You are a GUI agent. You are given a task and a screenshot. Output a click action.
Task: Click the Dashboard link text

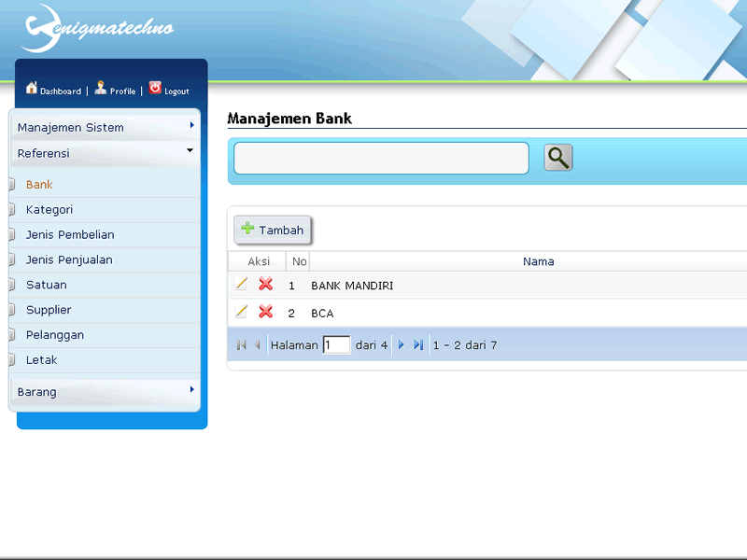point(61,91)
